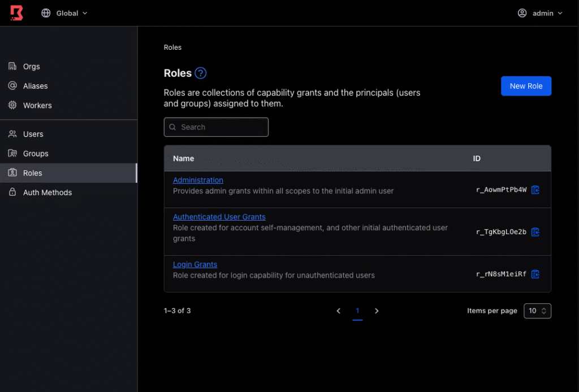Click the help icon beside Roles heading
The height and width of the screenshot is (392, 579).
click(x=201, y=73)
